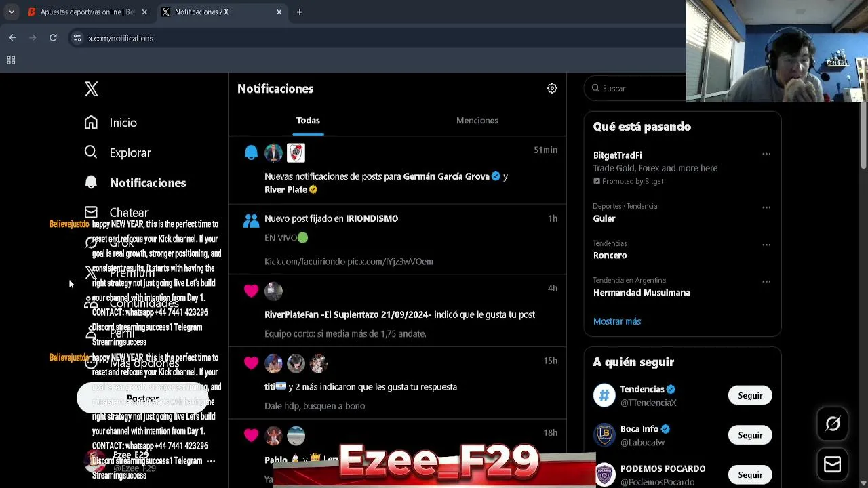The image size is (868, 488).
Task: Open RiverPlateFan avatar
Action: pyautogui.click(x=273, y=291)
